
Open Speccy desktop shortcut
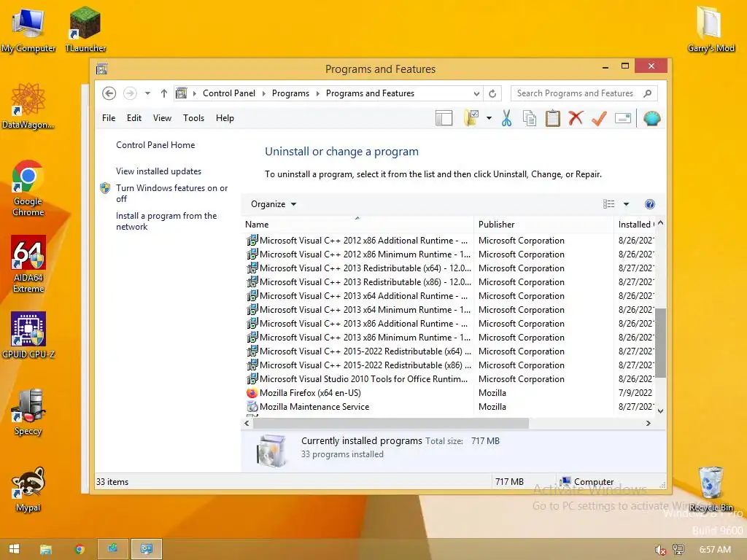click(28, 412)
